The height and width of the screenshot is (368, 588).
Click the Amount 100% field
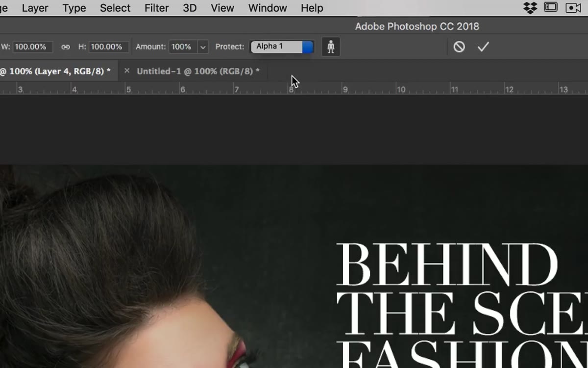tap(183, 47)
